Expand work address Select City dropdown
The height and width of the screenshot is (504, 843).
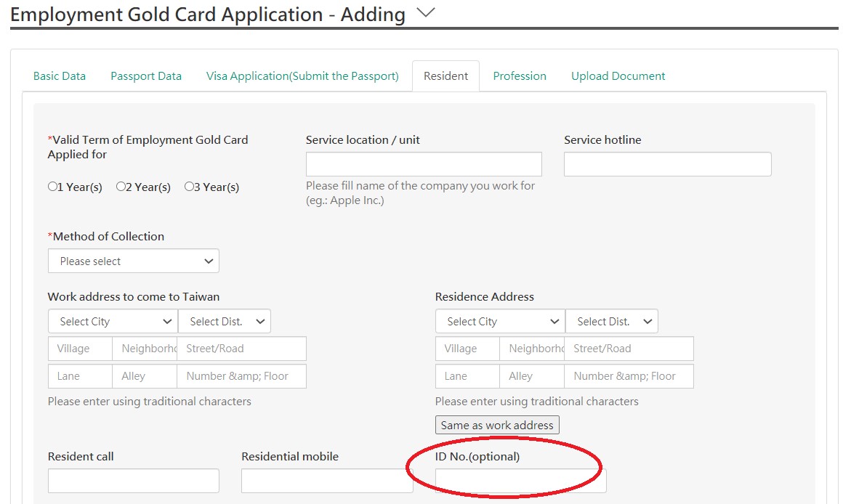113,321
